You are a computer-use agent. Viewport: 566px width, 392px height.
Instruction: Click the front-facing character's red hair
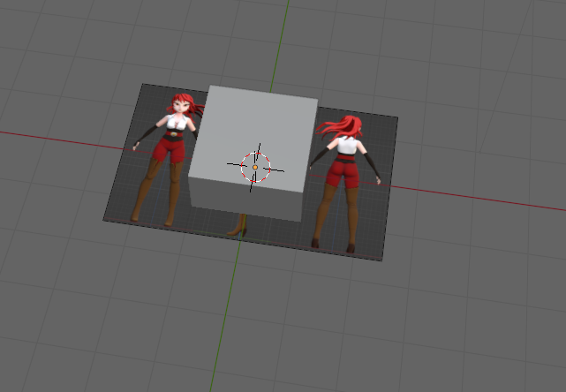click(x=180, y=105)
